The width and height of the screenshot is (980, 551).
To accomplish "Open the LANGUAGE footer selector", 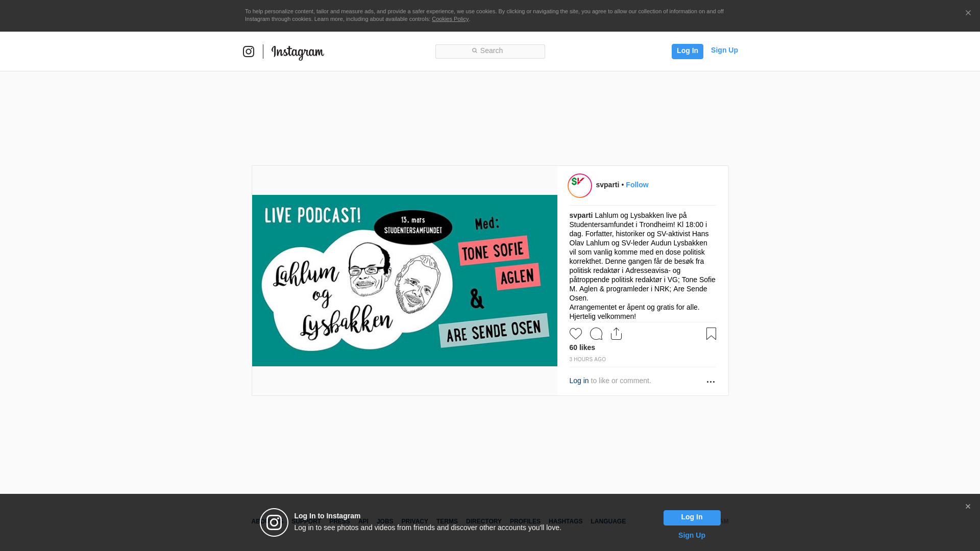I will pos(608,521).
